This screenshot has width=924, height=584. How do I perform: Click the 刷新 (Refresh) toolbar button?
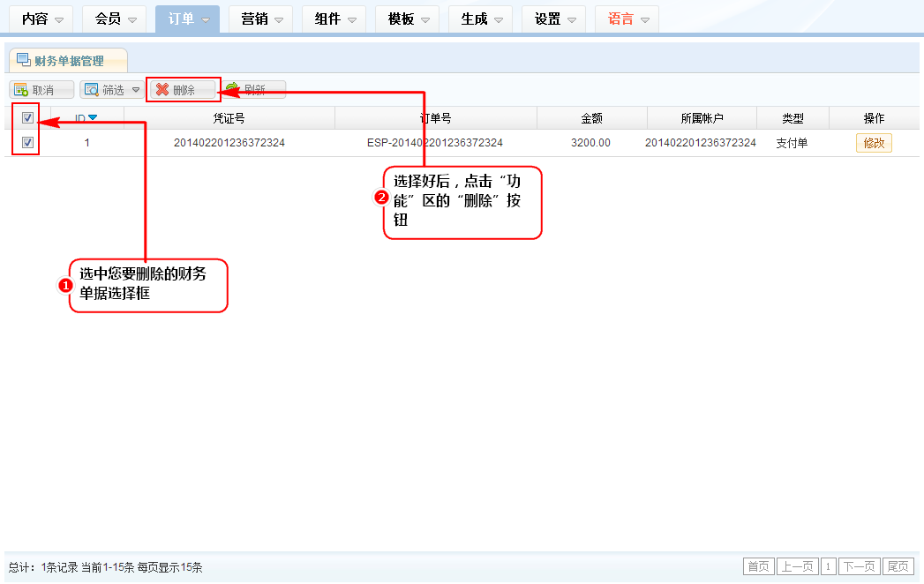pyautogui.click(x=253, y=90)
